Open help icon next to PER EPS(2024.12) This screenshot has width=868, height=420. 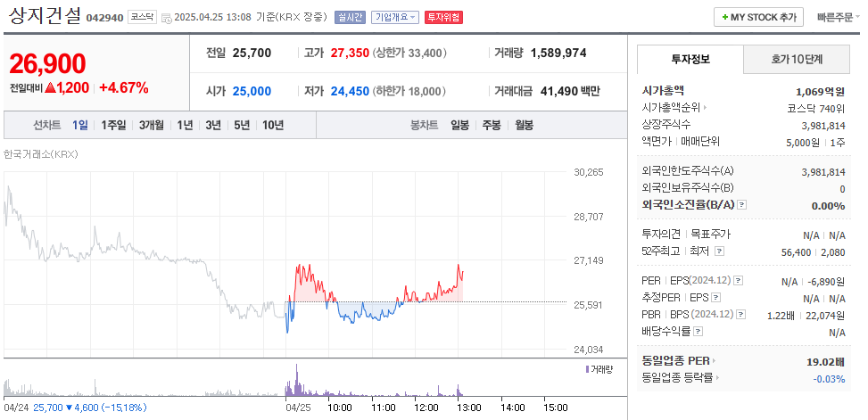[x=739, y=281]
